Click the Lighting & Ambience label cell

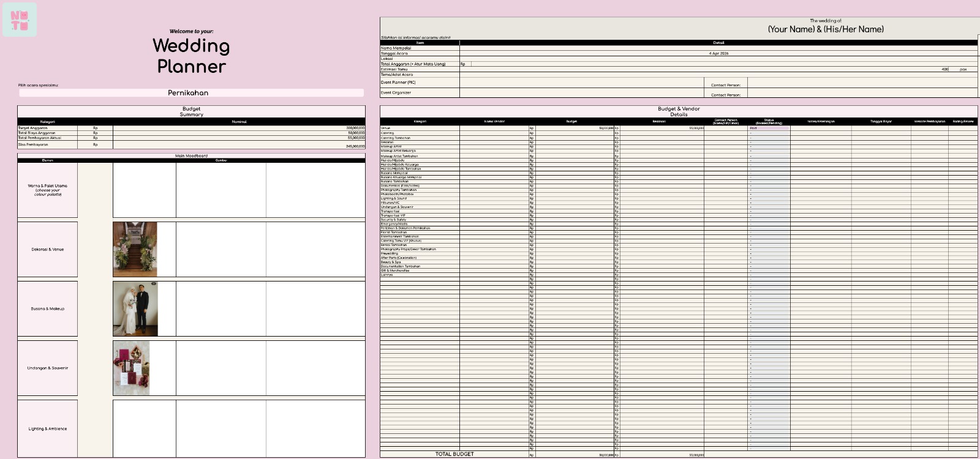pyautogui.click(x=48, y=428)
